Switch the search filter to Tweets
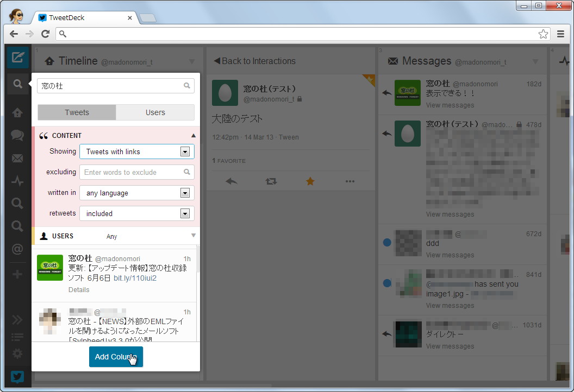 click(76, 112)
